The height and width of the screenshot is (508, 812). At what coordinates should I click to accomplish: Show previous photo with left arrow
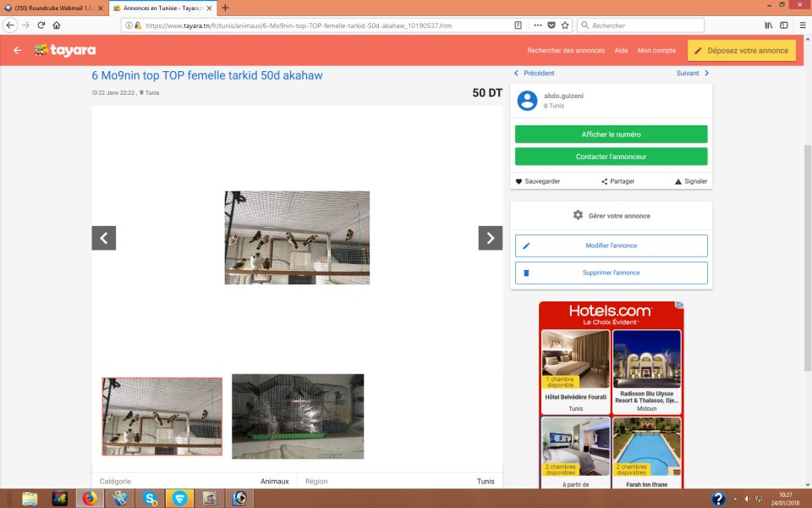(103, 238)
